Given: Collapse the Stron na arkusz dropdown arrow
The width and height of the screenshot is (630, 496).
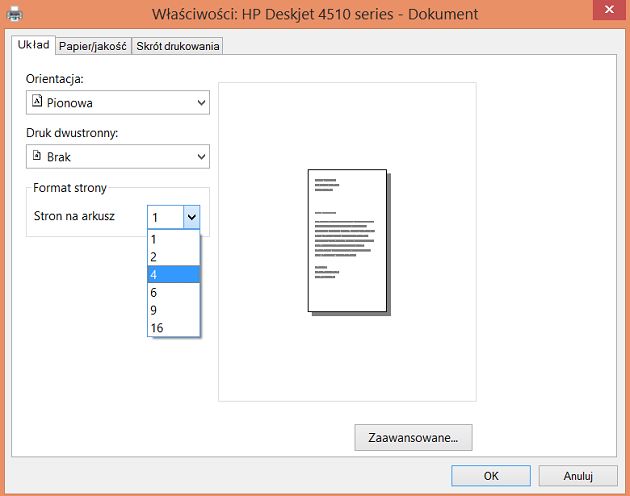Looking at the screenshot, I should click(192, 217).
